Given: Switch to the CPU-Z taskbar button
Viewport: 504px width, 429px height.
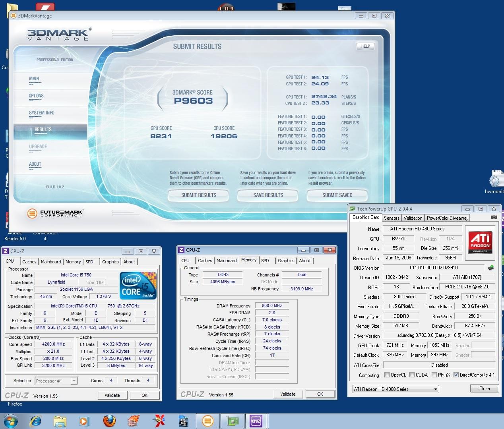Looking at the screenshot, I should point(256,421).
